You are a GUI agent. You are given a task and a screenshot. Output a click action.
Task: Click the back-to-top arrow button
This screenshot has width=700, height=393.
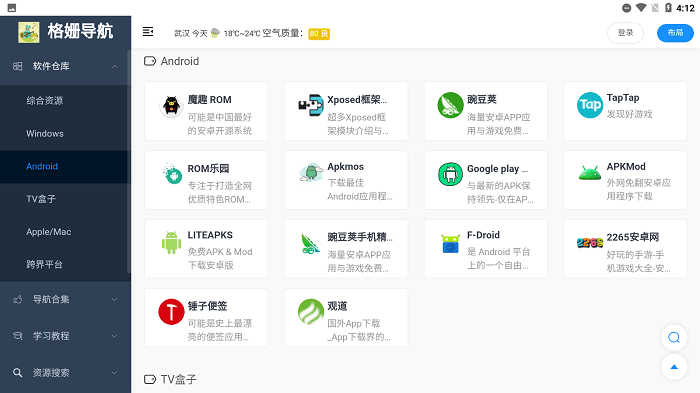pos(674,367)
